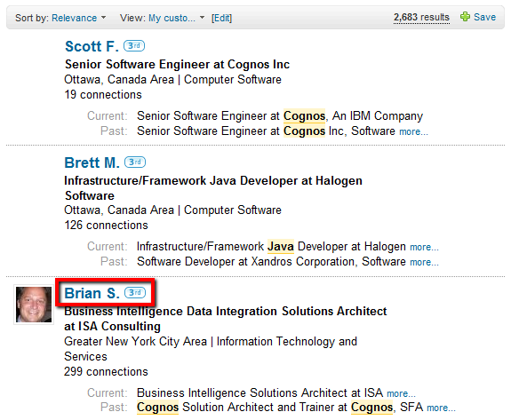Click Software Developer at Xandros Corporation text
This screenshot has height=420, width=511.
[x=245, y=262]
